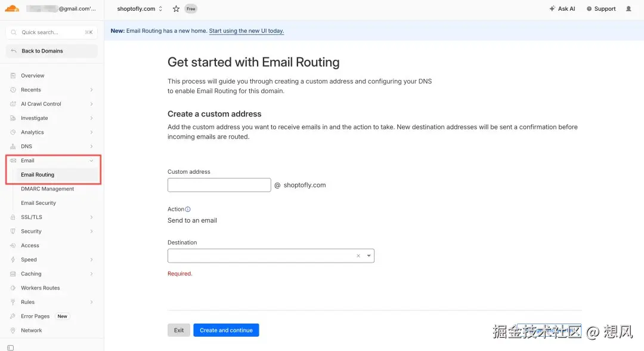Click the Error Pages wrench icon
The image size is (644, 351).
13,316
